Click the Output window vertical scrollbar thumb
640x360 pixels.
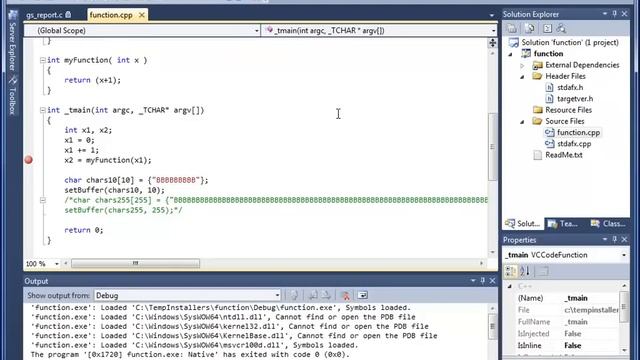493,327
